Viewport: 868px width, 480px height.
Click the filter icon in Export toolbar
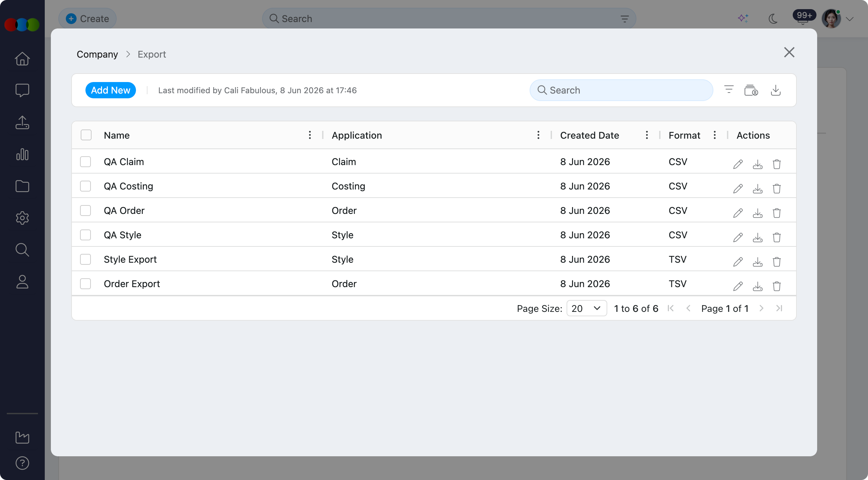(x=729, y=89)
